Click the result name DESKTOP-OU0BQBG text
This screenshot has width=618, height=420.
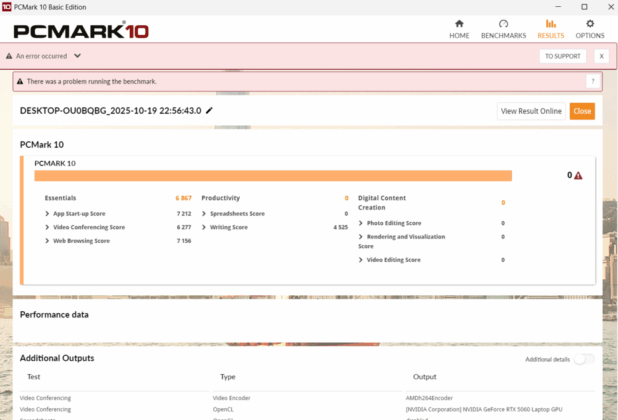[x=110, y=111]
